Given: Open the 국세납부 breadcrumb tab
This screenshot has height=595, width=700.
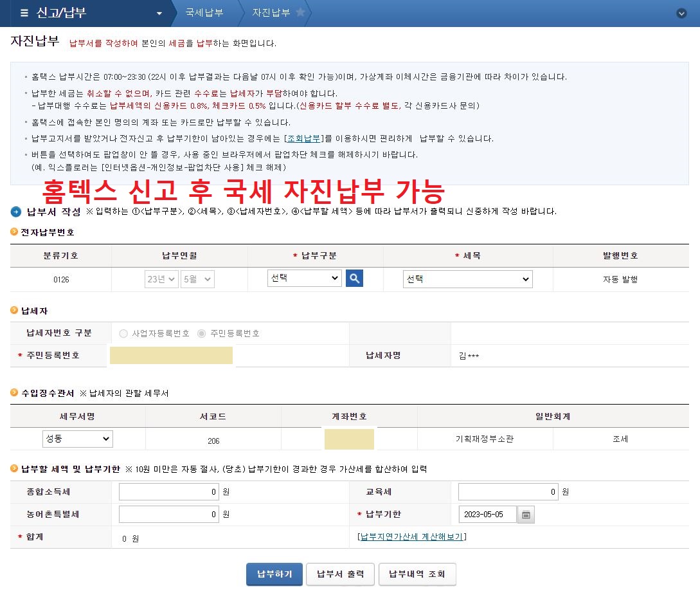Looking at the screenshot, I should (x=204, y=12).
